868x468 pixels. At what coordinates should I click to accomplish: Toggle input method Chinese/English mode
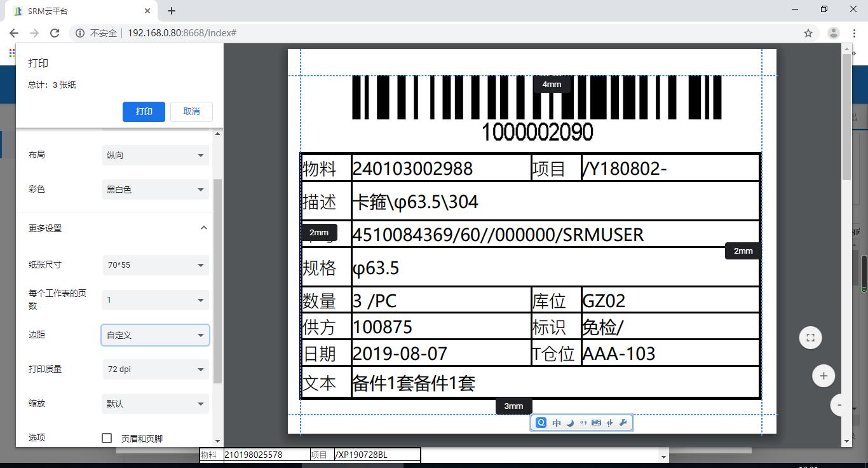coord(557,423)
